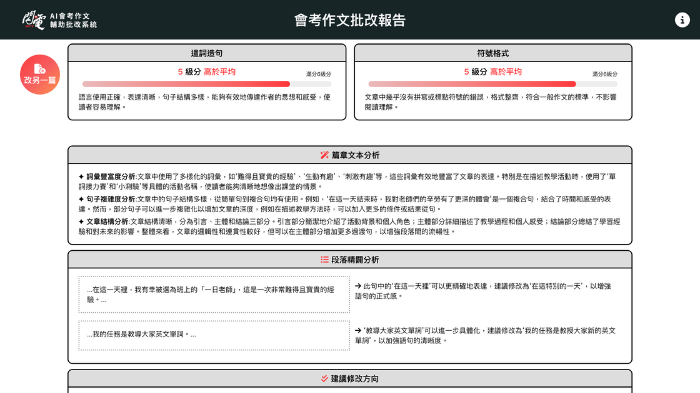The image size is (700, 393).
Task: Select the 符號格式 card header
Action: [493, 53]
